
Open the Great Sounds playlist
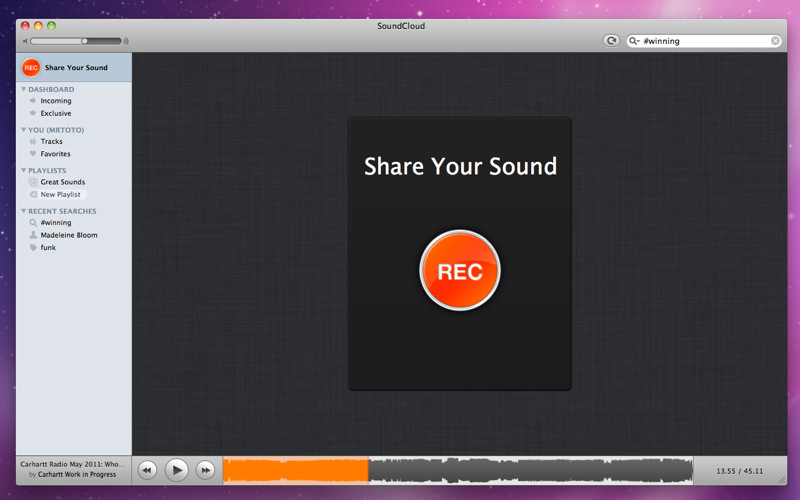pos(62,182)
